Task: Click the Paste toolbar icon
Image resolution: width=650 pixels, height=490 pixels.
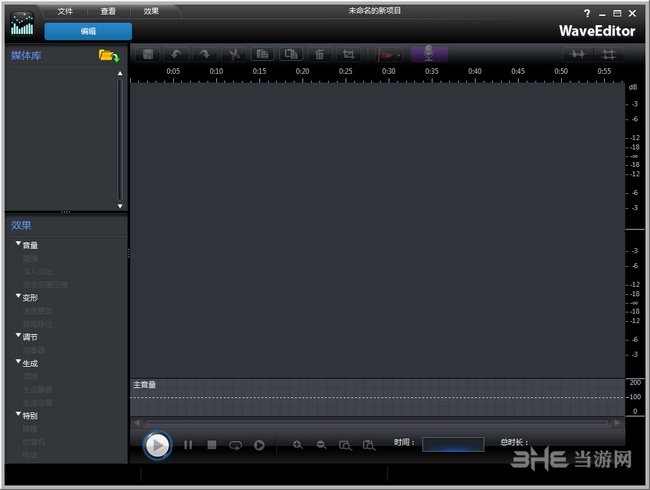Action: point(291,54)
